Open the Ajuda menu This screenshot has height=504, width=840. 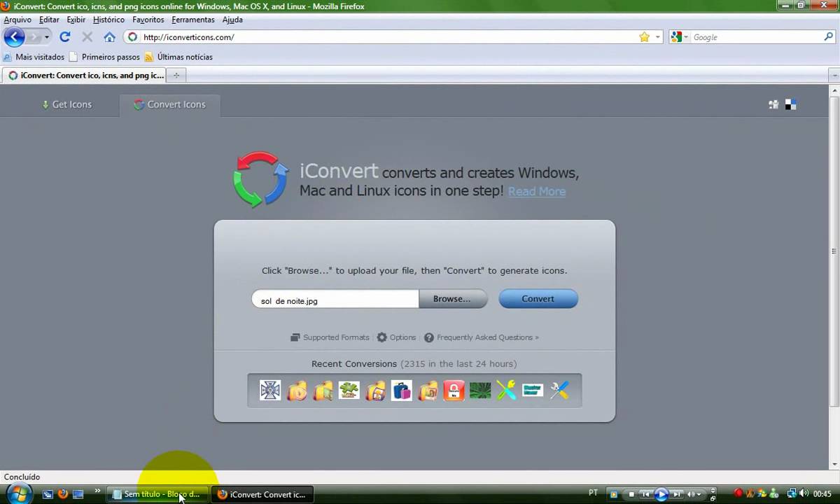(232, 20)
